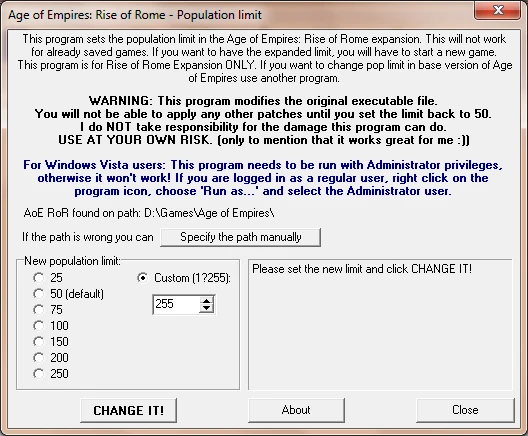The height and width of the screenshot is (436, 528).
Task: Click Specify the path manually button
Action: 240,237
